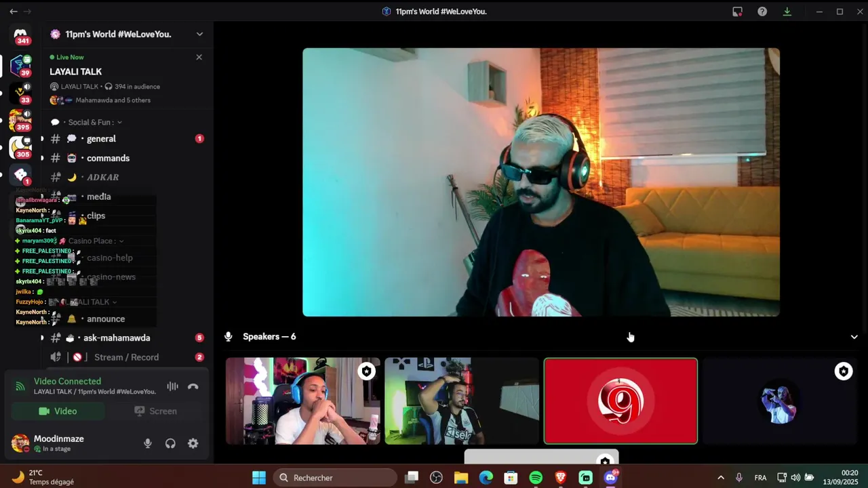The width and height of the screenshot is (868, 488).
Task: Open Discord inbox icon in title bar
Action: [x=738, y=12]
